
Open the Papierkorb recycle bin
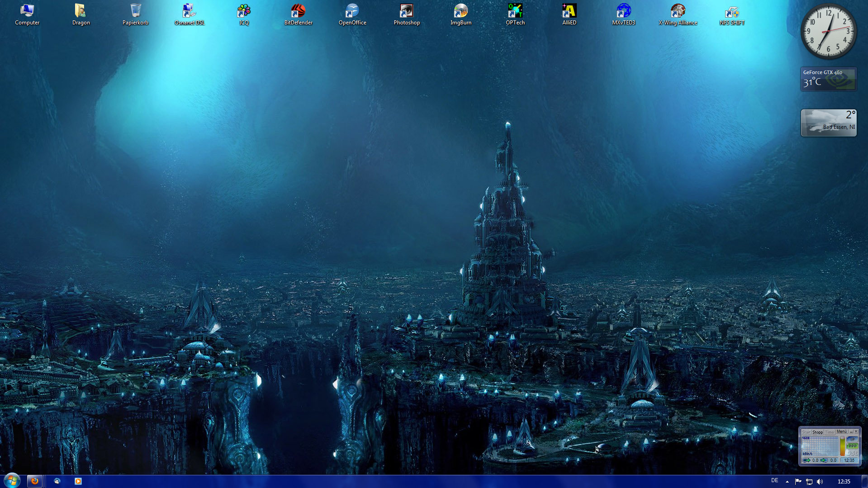(x=135, y=14)
